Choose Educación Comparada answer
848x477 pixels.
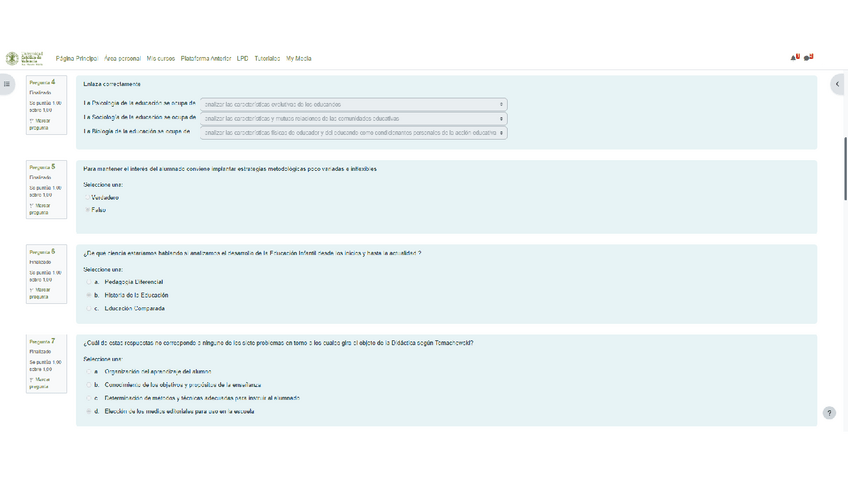click(88, 309)
